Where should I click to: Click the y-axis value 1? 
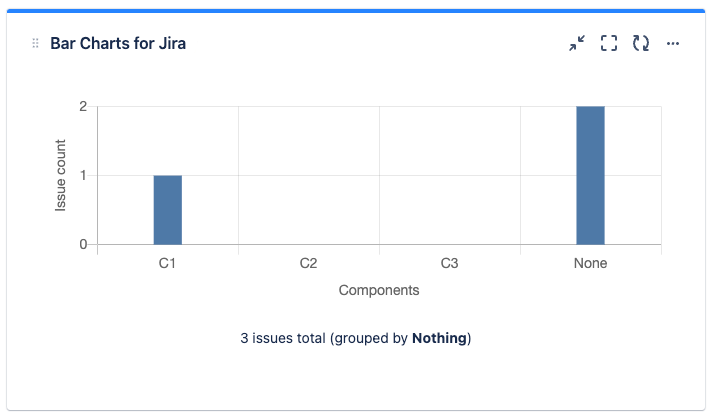[x=83, y=176]
